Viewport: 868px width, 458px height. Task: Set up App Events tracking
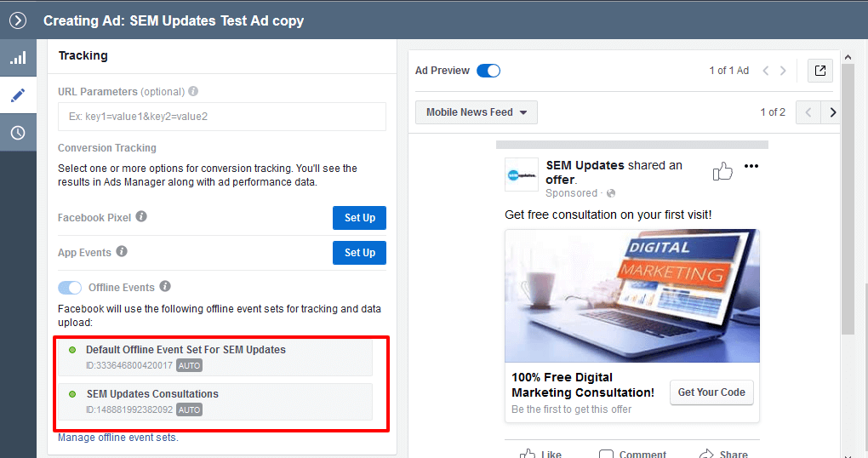click(x=359, y=253)
